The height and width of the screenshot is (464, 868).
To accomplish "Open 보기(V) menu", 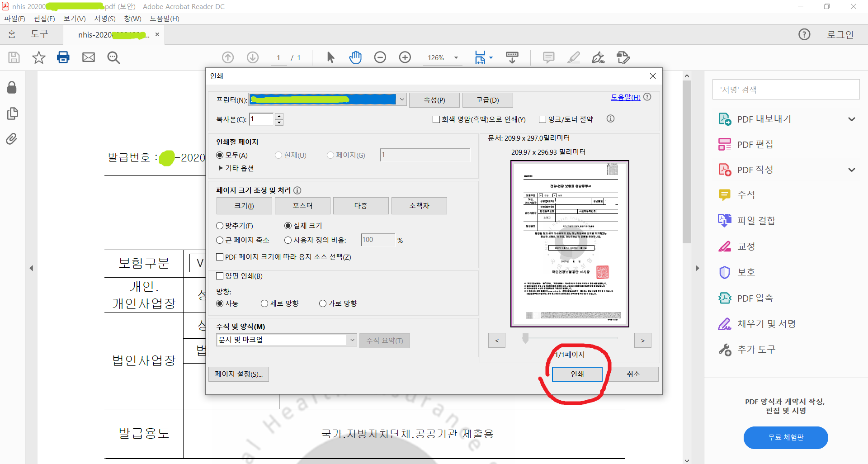I will (75, 19).
